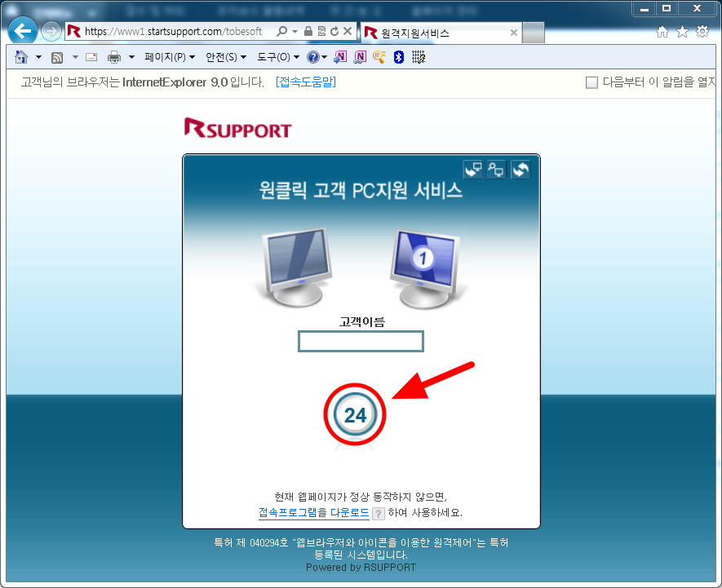Open browser settings gear menu
Screen dimensions: 722x588
(x=702, y=32)
